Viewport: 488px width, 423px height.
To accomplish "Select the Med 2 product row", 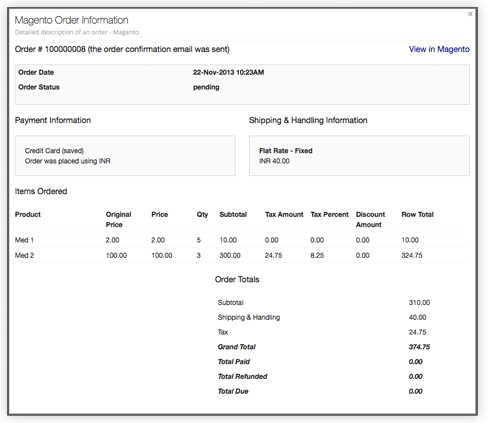I will pyautogui.click(x=239, y=255).
